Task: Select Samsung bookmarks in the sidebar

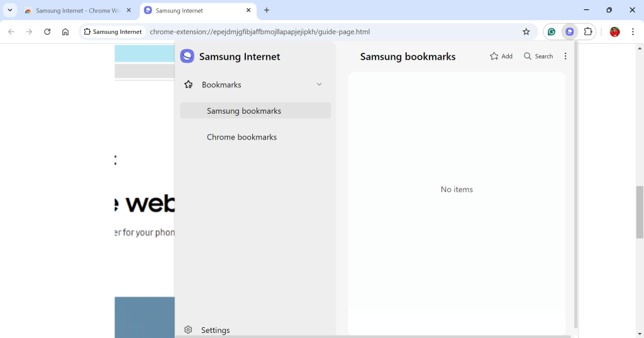Action: (244, 111)
